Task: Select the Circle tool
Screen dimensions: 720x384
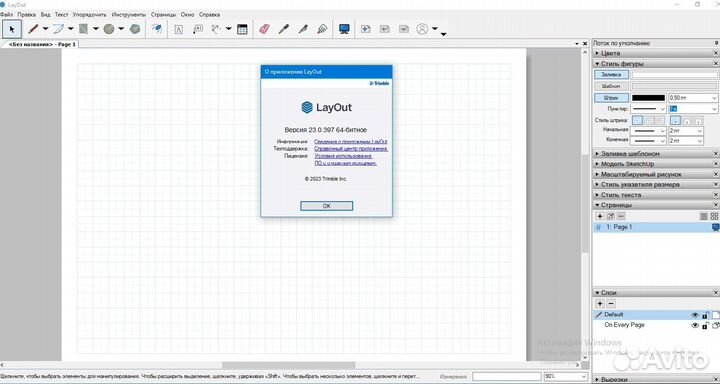Action: point(109,29)
